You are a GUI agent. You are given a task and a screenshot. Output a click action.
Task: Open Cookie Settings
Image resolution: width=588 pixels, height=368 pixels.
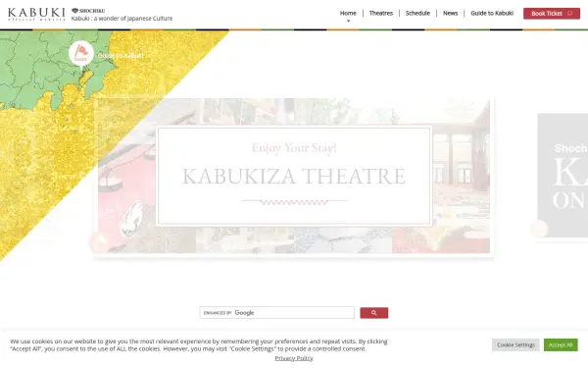(515, 344)
